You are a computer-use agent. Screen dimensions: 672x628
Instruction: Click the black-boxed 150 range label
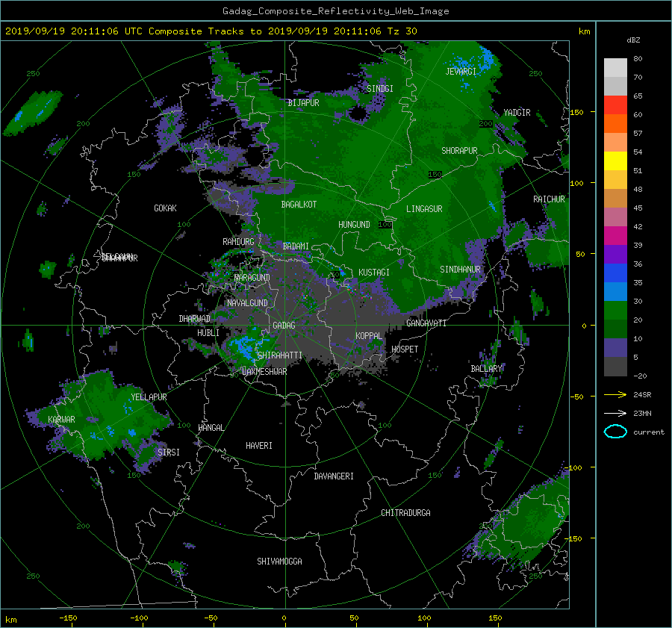435,175
